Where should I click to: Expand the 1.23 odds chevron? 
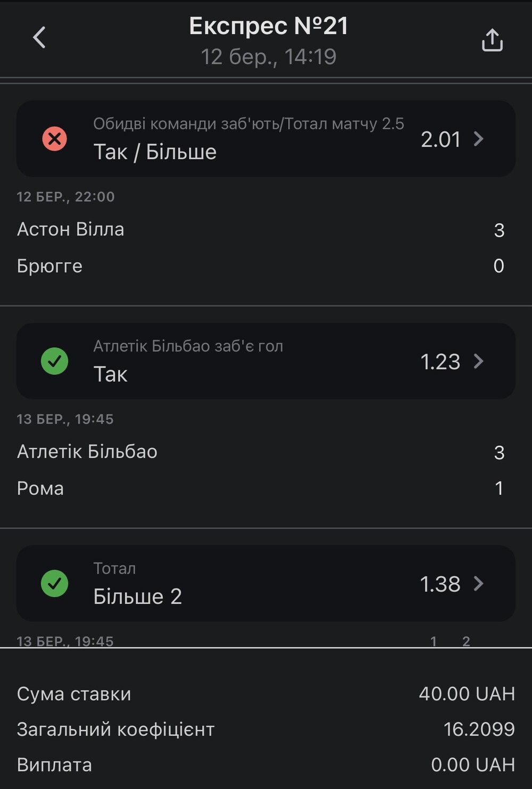[x=478, y=361]
